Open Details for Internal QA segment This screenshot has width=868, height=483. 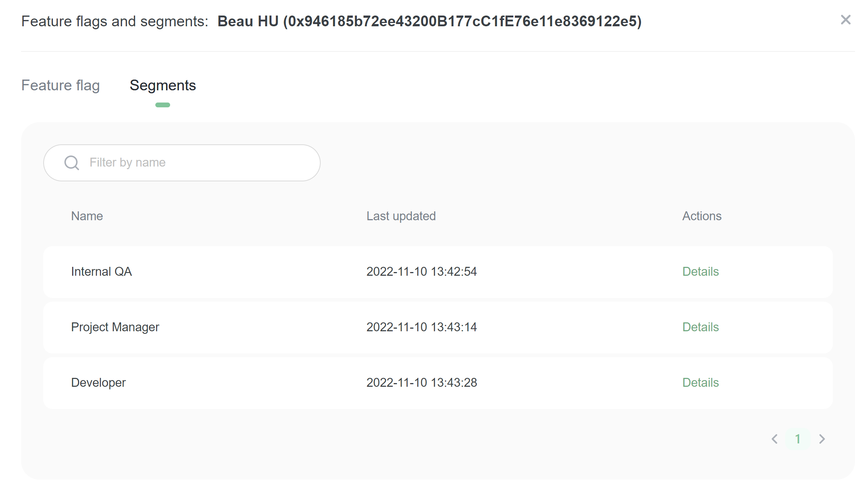click(x=700, y=272)
